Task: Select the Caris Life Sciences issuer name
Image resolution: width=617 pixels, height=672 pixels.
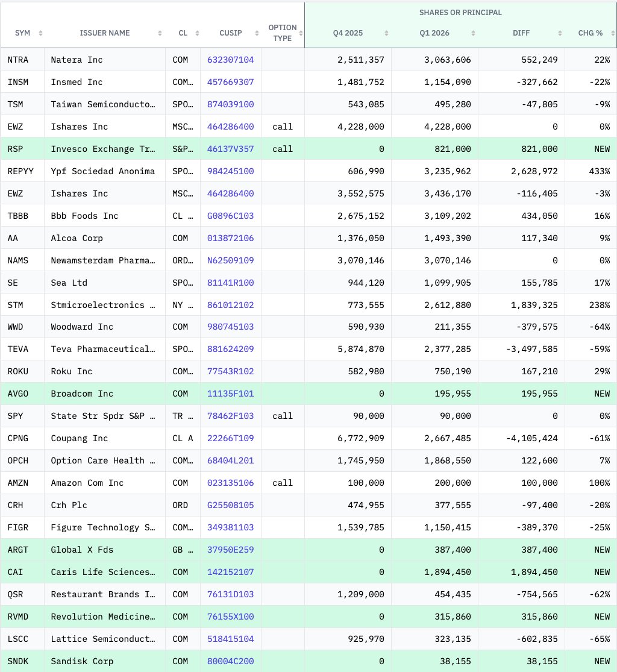Action: (x=103, y=572)
